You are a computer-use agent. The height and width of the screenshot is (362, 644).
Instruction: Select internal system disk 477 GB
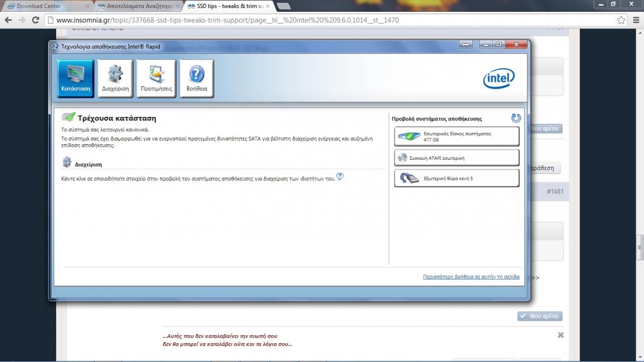[x=457, y=136]
